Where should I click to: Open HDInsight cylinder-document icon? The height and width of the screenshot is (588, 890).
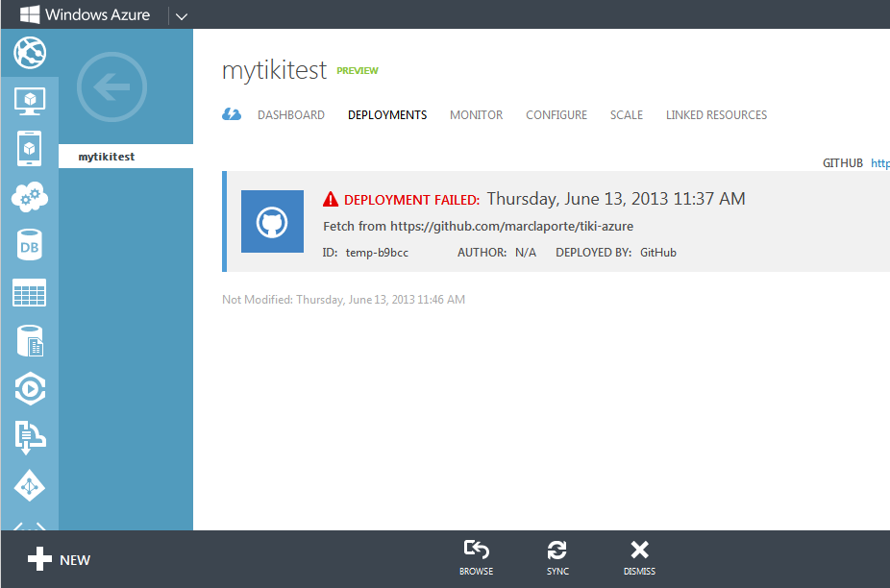coord(30,340)
